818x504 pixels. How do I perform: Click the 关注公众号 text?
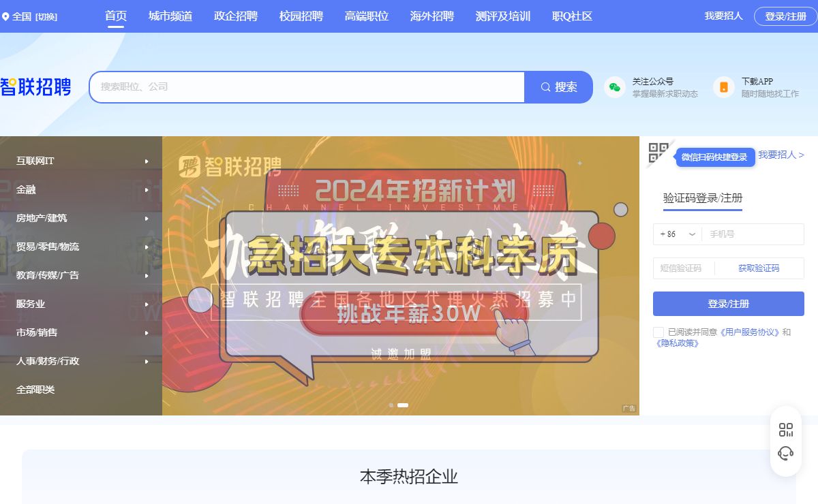pos(653,82)
